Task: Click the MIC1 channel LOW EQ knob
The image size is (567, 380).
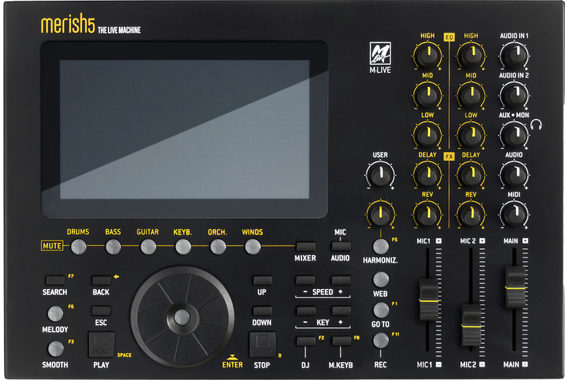Action: tap(427, 136)
